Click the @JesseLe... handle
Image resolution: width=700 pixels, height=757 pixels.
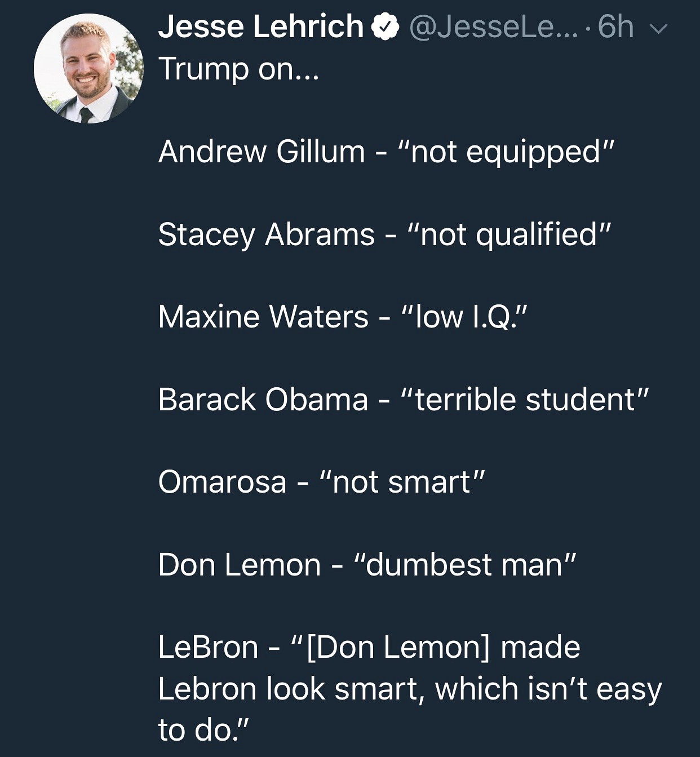pyautogui.click(x=493, y=27)
